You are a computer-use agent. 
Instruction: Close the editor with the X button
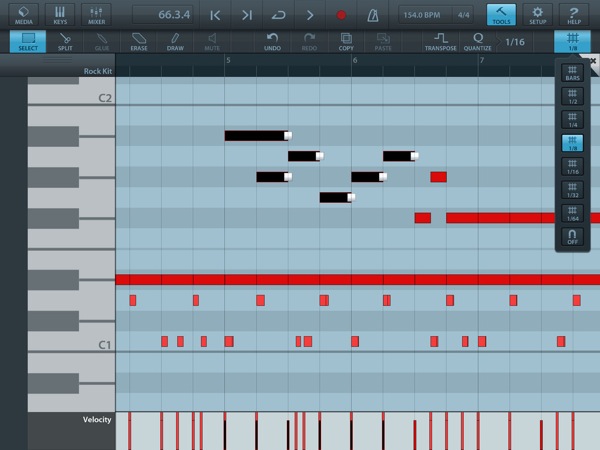tap(593, 61)
